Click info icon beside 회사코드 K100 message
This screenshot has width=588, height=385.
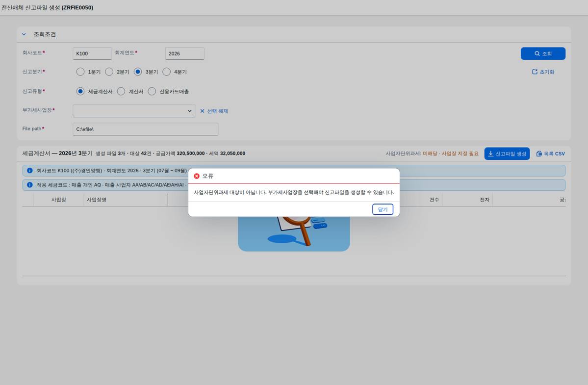pos(29,171)
